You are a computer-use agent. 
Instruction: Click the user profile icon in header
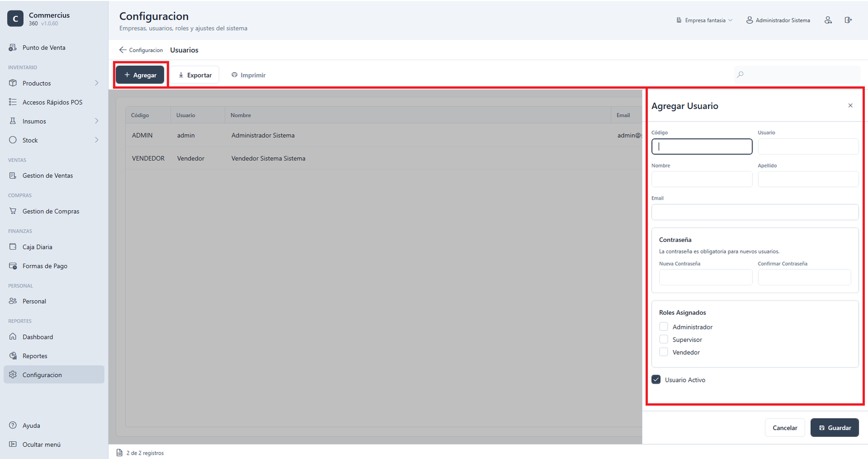click(x=828, y=20)
